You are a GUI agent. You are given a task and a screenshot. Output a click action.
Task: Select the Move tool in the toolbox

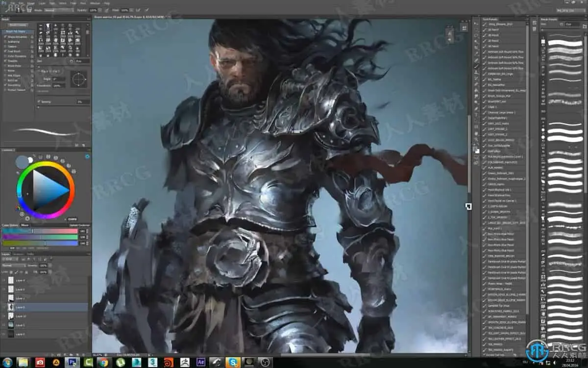tap(476, 23)
